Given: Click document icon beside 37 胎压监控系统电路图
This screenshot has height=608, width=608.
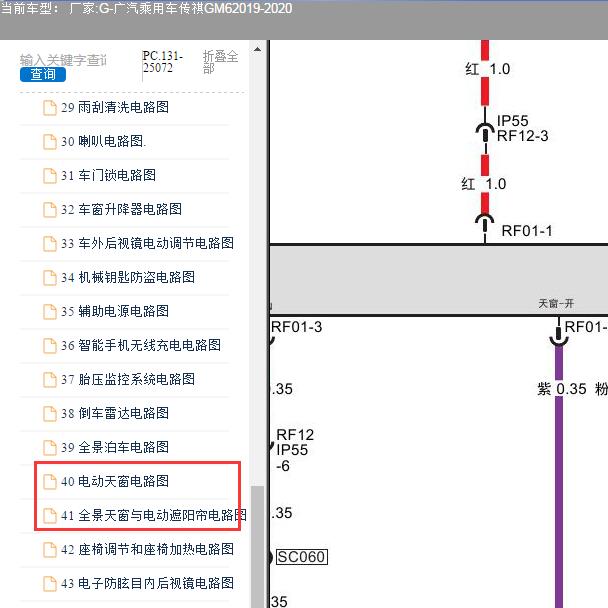Looking at the screenshot, I should [50, 380].
